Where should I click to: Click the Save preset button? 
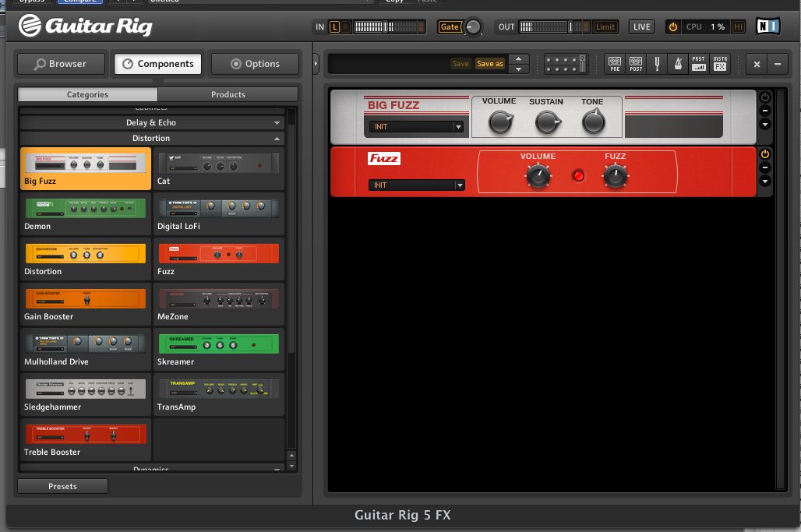click(460, 64)
